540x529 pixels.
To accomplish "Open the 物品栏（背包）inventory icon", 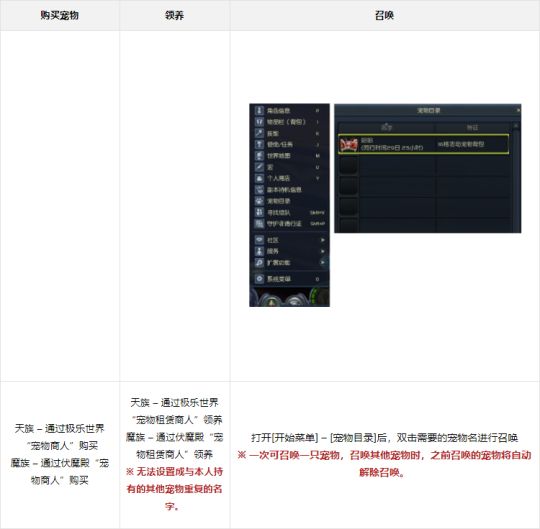I will point(259,122).
